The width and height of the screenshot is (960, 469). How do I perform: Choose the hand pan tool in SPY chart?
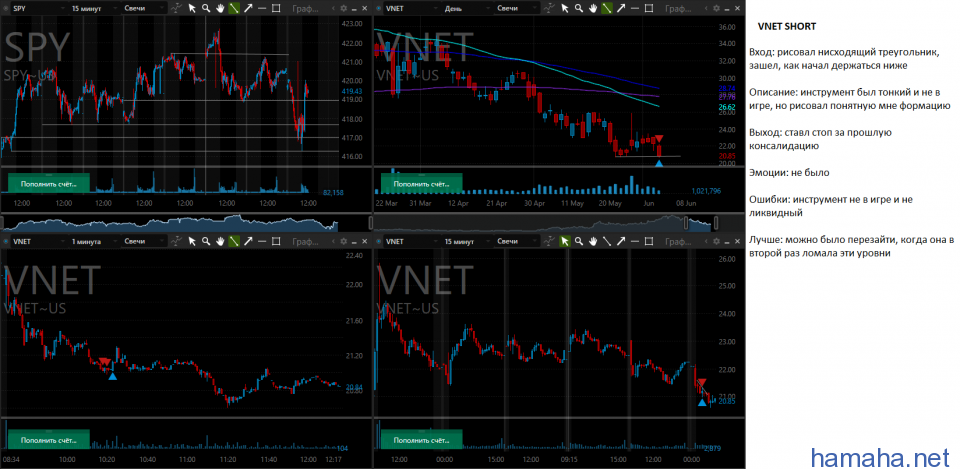click(220, 9)
